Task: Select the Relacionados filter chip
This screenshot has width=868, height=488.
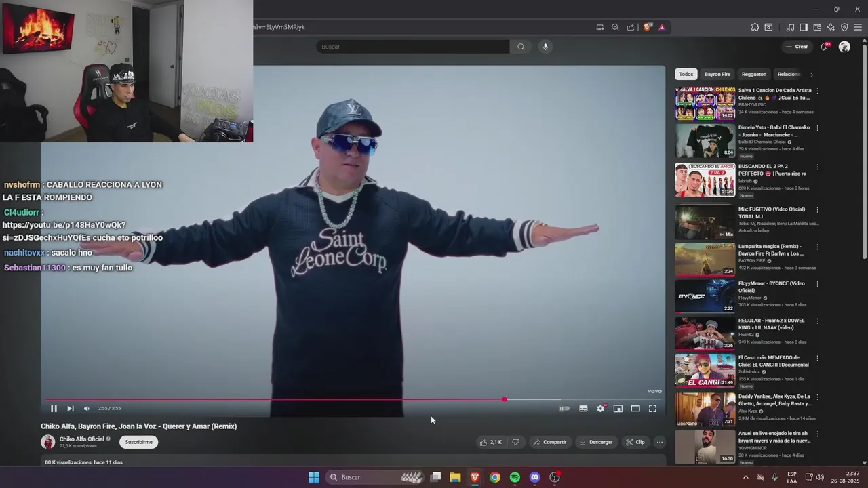Action: 788,74
